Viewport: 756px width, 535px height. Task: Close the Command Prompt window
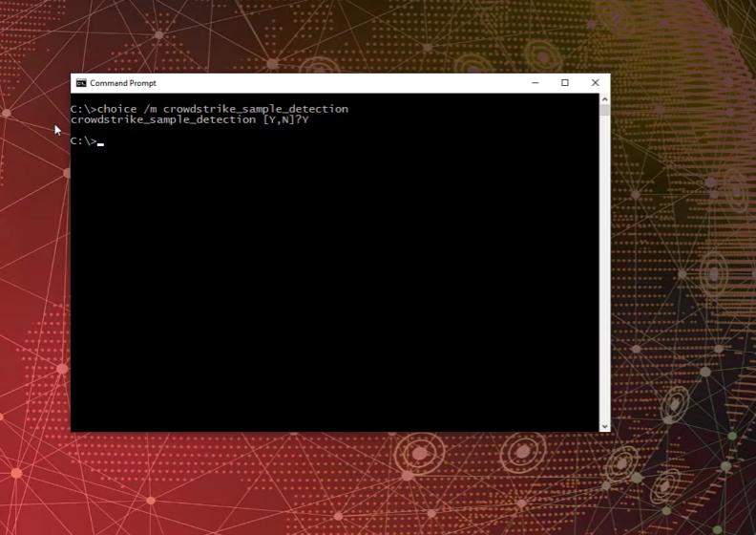pos(595,82)
